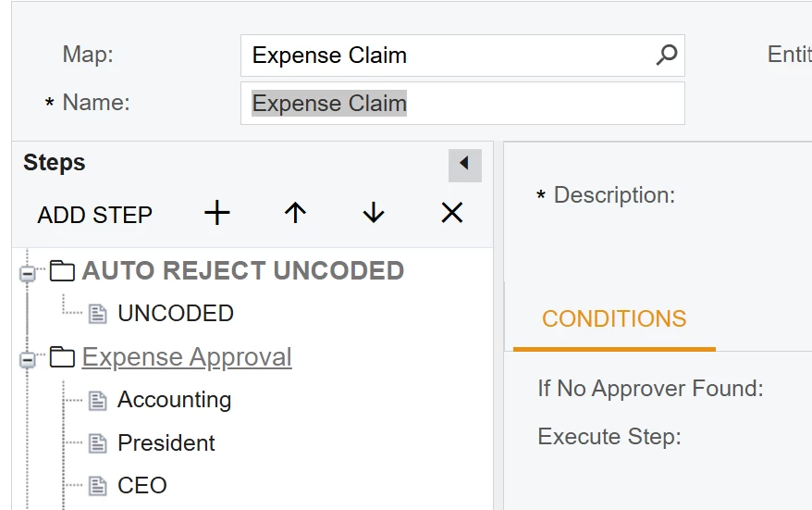Click the Expense Approval folder icon
812x510 pixels.
62,357
